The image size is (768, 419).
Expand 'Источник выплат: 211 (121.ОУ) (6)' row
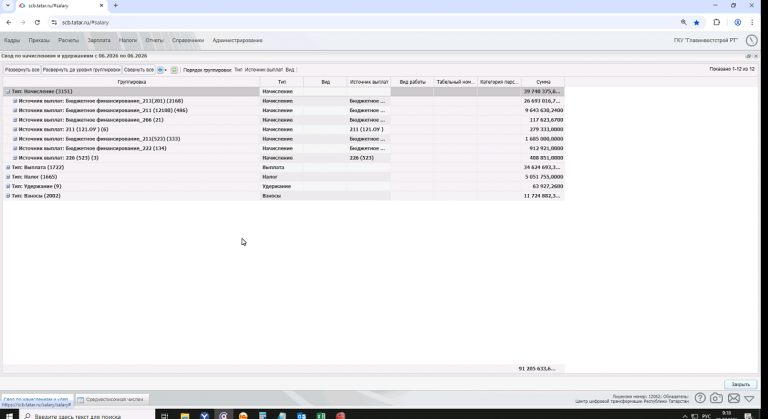pyautogui.click(x=15, y=129)
